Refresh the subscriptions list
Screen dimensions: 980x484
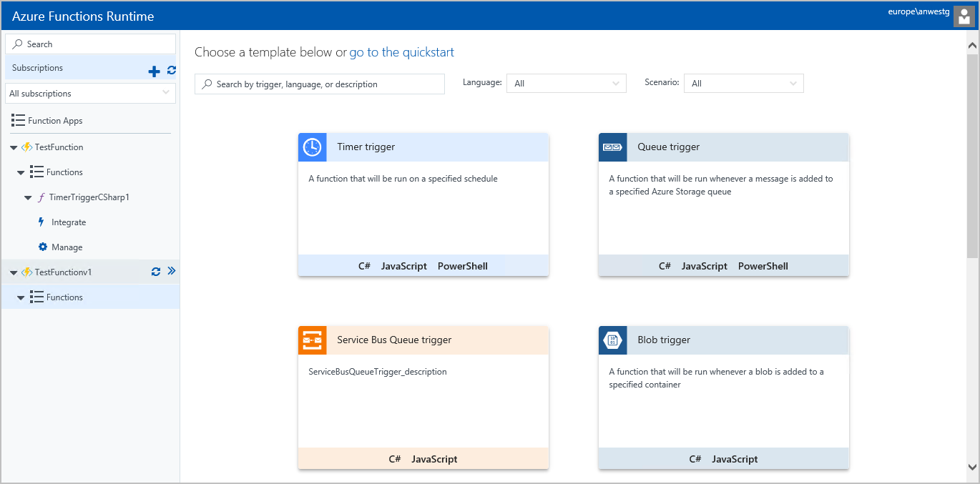(x=171, y=70)
